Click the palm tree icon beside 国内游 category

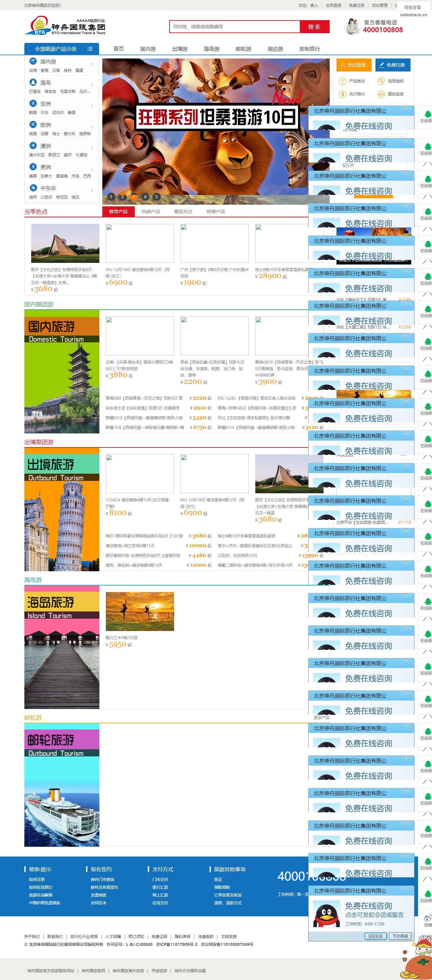pyautogui.click(x=33, y=61)
